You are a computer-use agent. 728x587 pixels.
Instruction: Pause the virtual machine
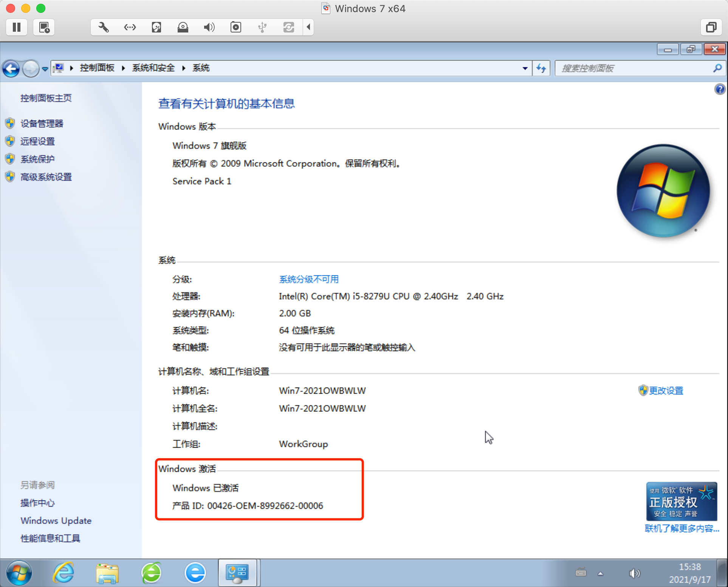pyautogui.click(x=17, y=27)
